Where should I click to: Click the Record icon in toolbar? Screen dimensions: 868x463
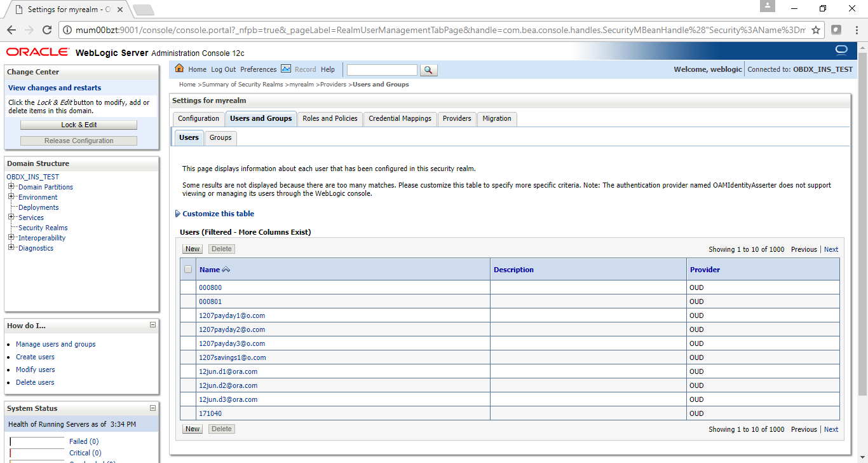click(286, 69)
